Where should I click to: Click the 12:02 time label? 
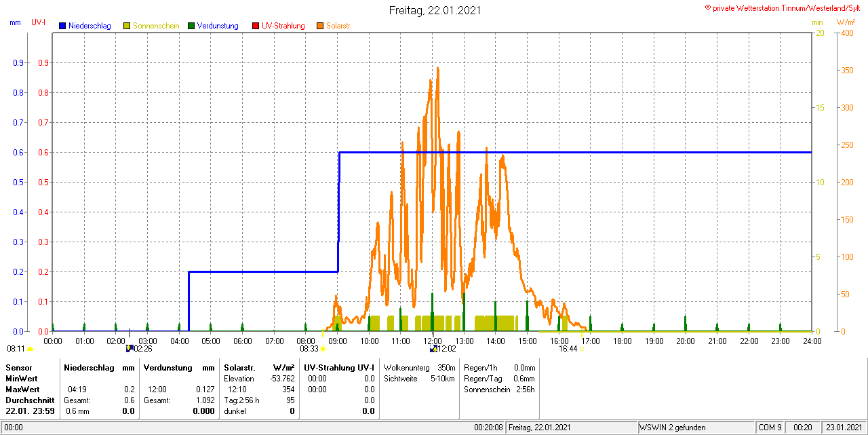click(x=447, y=349)
